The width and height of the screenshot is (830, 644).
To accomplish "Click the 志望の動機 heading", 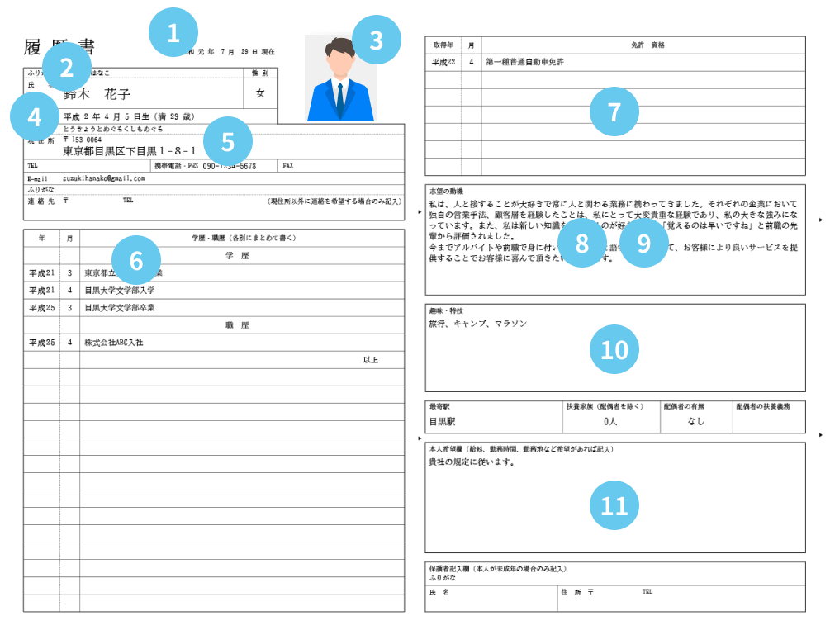I will click(x=446, y=191).
